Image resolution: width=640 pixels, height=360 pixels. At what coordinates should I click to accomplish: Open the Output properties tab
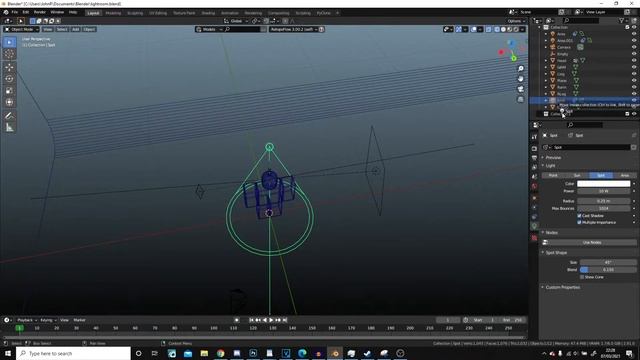click(534, 158)
